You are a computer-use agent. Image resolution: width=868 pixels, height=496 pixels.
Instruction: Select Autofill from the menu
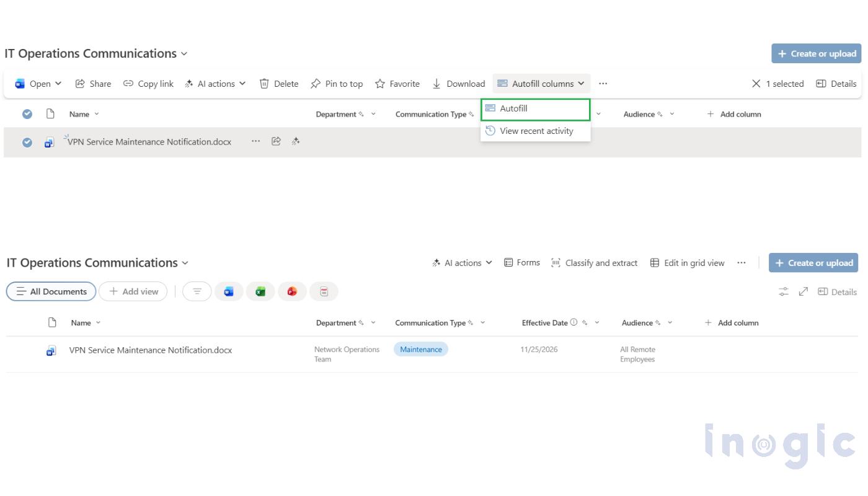(534, 108)
